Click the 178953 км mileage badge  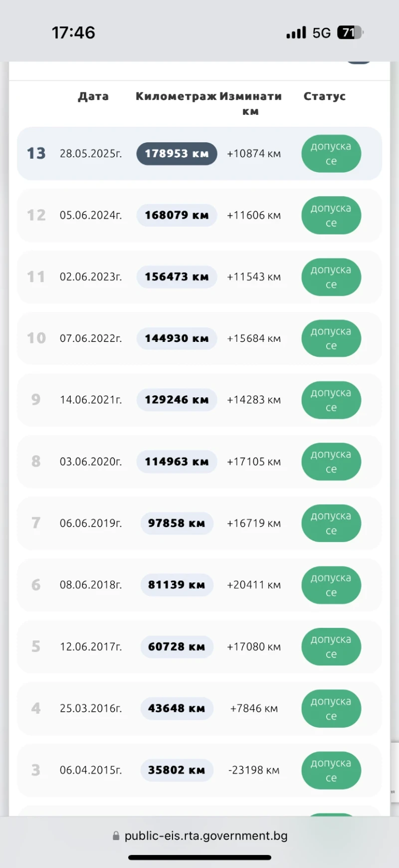pyautogui.click(x=177, y=154)
